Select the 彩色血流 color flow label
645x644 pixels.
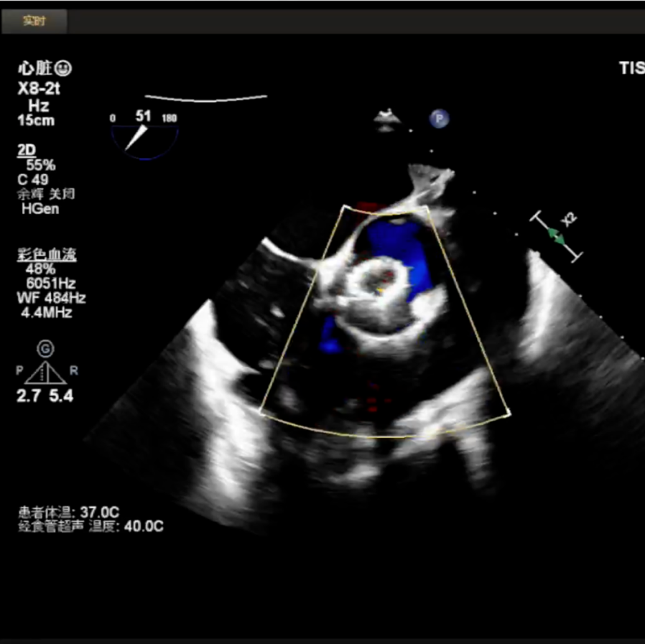pyautogui.click(x=47, y=255)
